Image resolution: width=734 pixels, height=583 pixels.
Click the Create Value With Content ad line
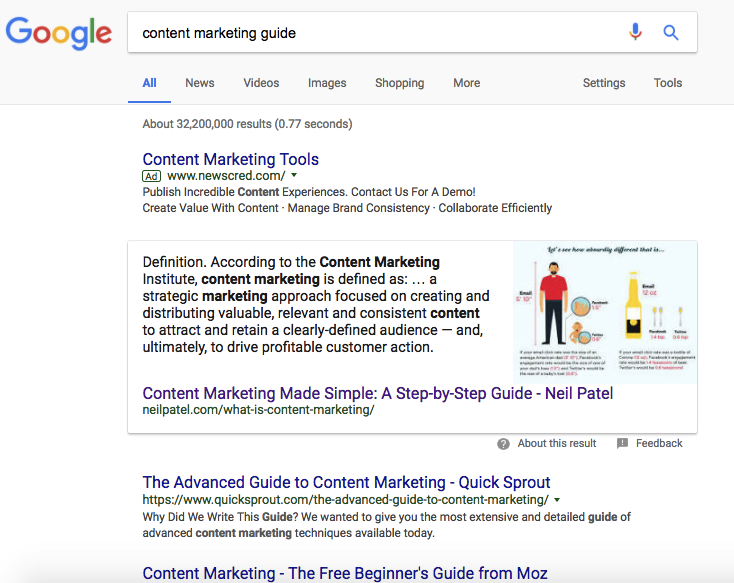point(347,208)
